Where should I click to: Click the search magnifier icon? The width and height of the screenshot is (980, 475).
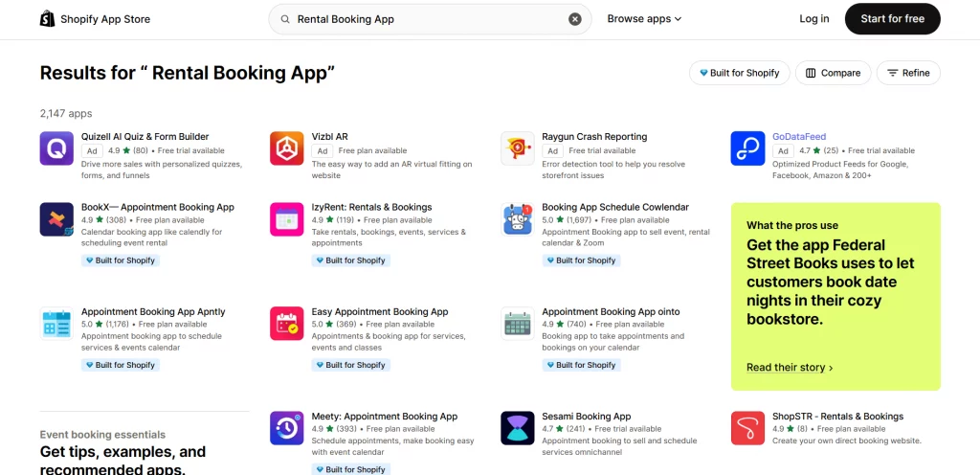click(285, 19)
